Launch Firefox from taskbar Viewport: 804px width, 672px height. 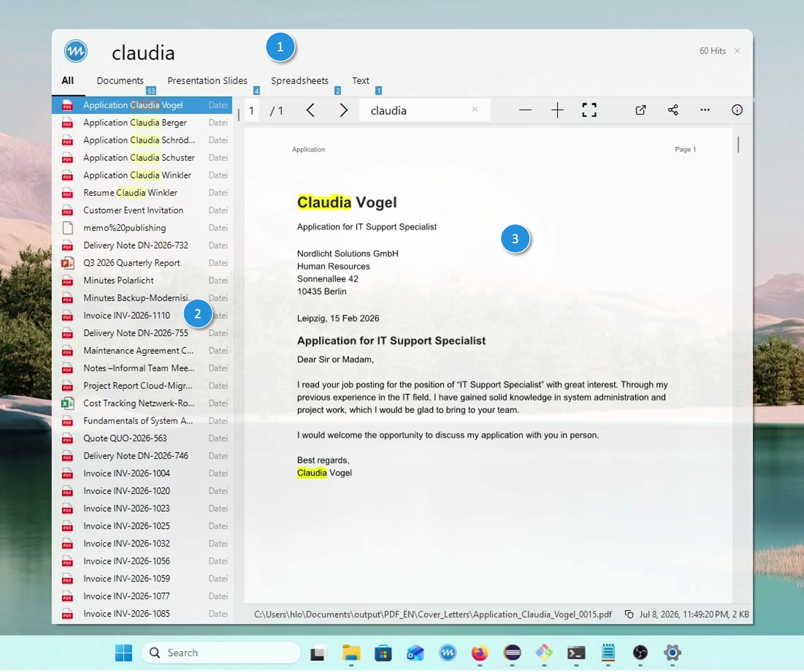[480, 653]
